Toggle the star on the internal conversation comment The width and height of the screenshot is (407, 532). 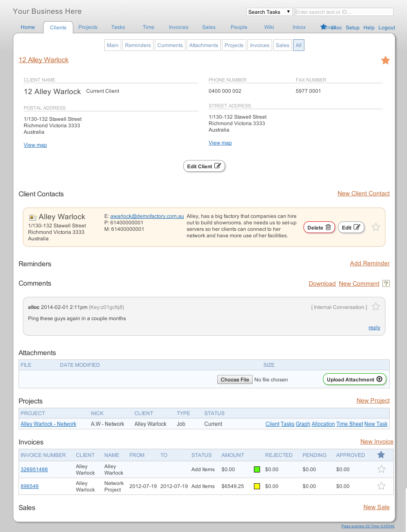tap(376, 306)
